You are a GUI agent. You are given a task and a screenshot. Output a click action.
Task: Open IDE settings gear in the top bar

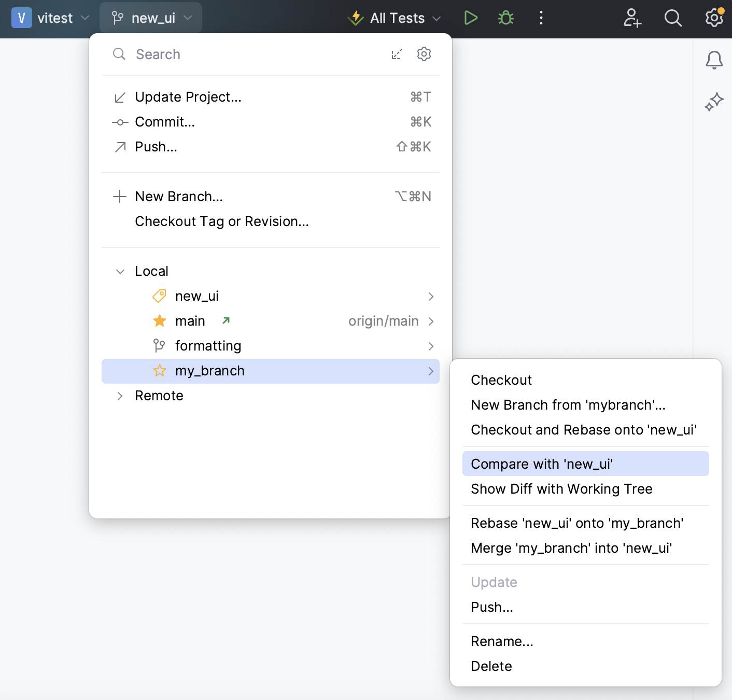[714, 18]
